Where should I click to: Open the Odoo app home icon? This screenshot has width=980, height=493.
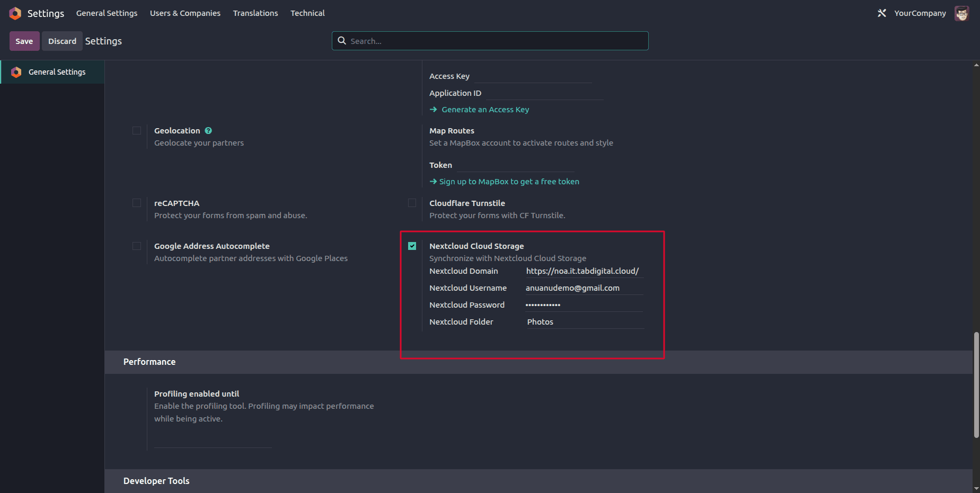pyautogui.click(x=15, y=13)
